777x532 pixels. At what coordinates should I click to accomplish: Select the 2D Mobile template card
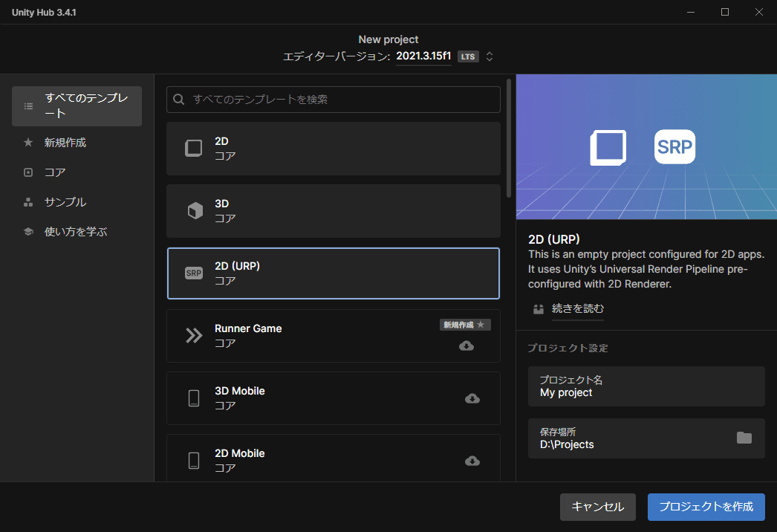tap(334, 458)
